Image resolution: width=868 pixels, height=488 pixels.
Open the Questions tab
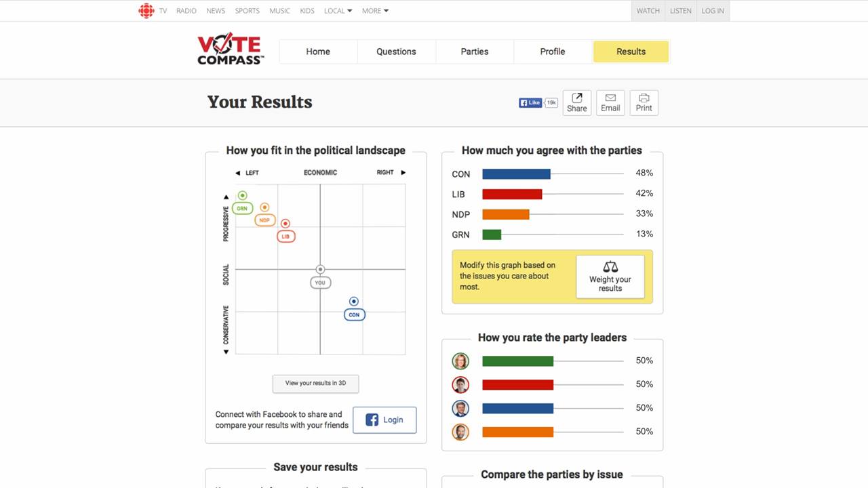point(396,52)
